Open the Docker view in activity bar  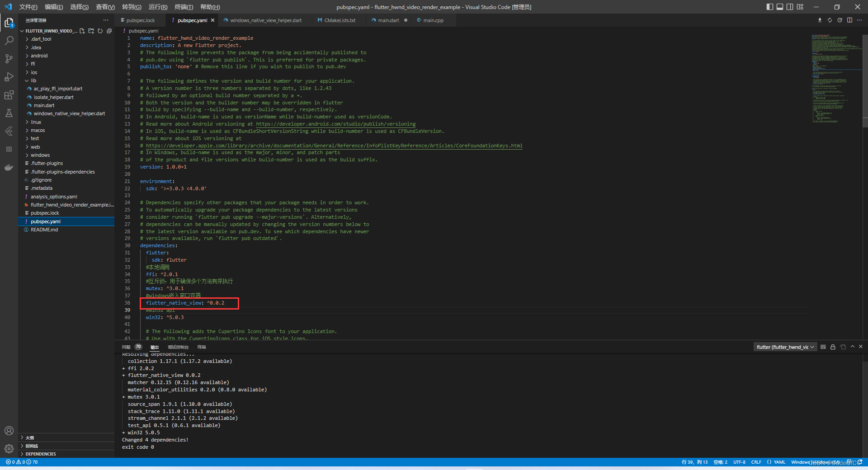click(9, 167)
